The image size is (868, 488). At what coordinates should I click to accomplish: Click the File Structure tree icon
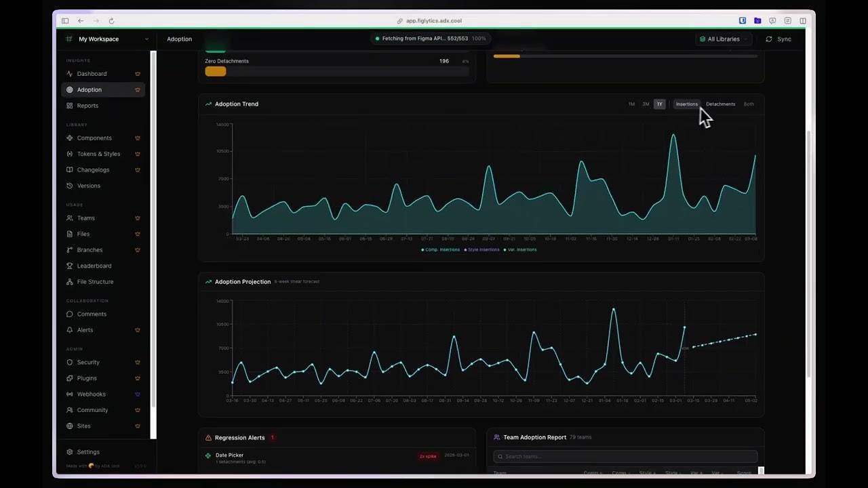[x=70, y=282]
